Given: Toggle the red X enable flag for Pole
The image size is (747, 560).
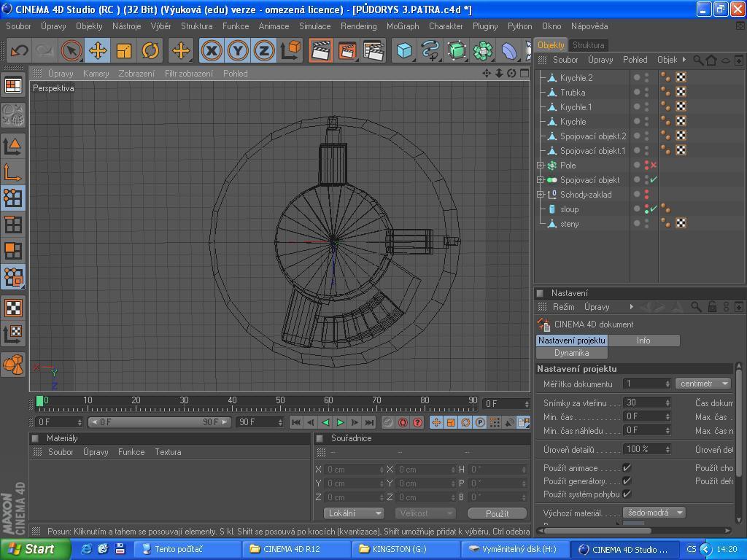Looking at the screenshot, I should (653, 166).
